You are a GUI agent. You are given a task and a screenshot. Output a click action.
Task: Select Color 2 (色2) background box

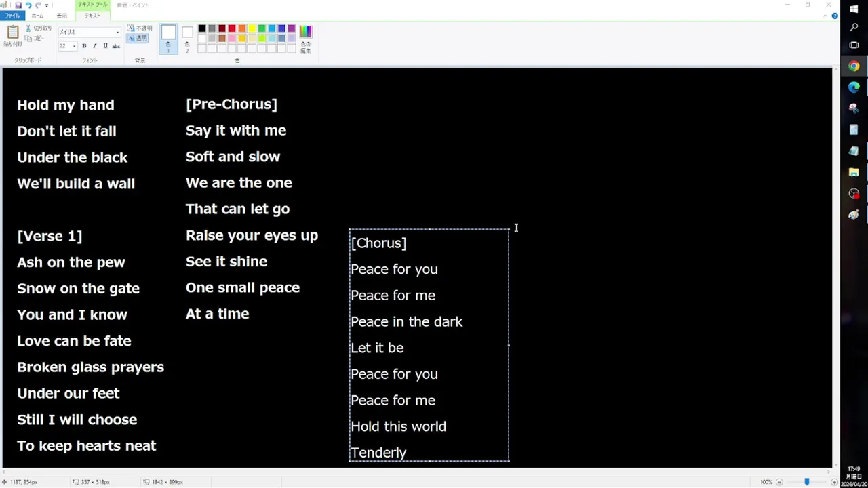click(187, 39)
